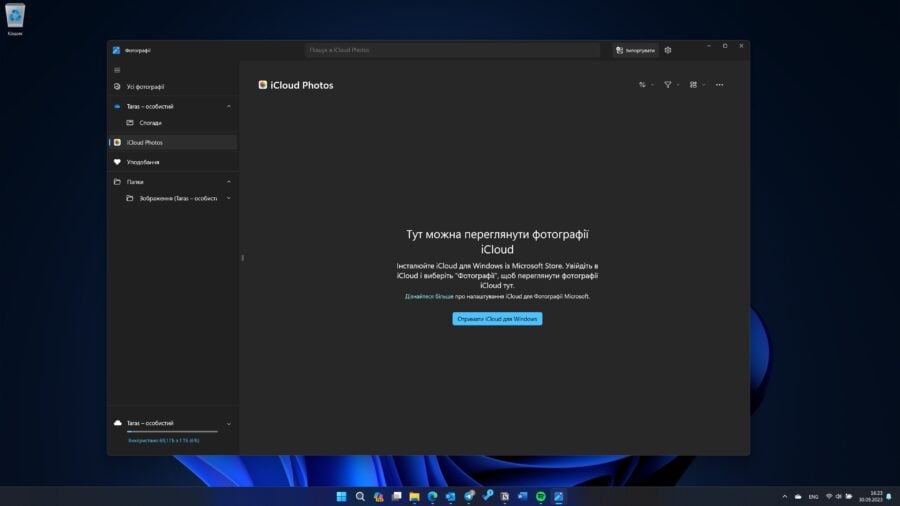Collapse the Папки folders section
Viewport: 900px width, 506px height.
[228, 182]
